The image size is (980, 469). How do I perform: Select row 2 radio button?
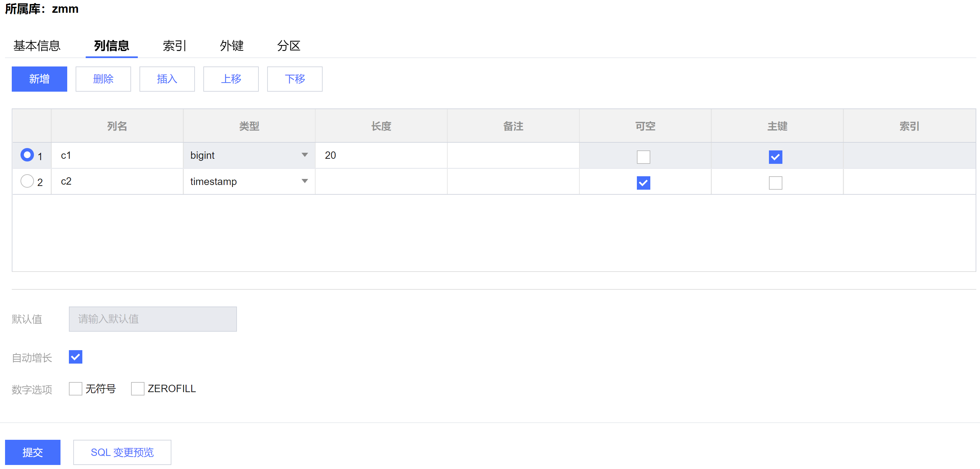27,181
